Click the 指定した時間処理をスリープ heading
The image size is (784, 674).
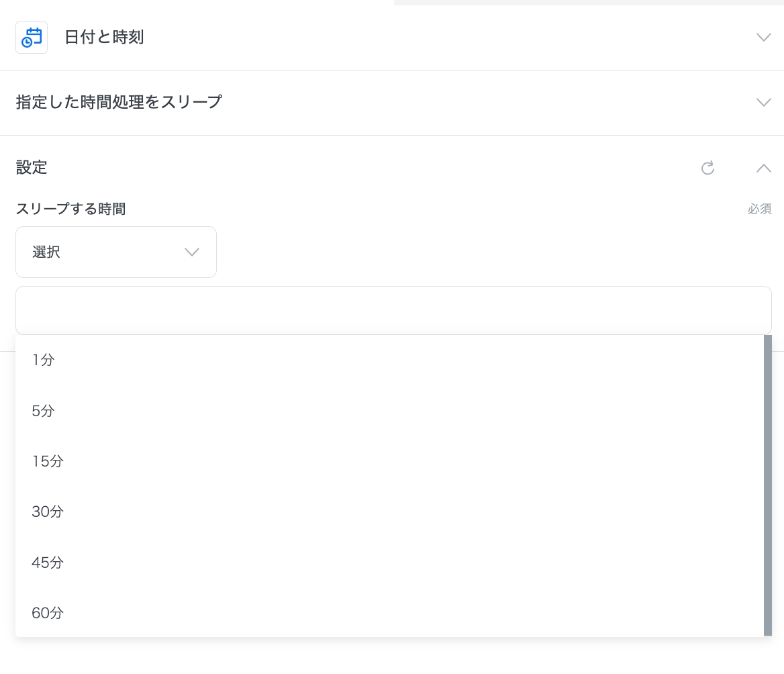click(x=119, y=102)
